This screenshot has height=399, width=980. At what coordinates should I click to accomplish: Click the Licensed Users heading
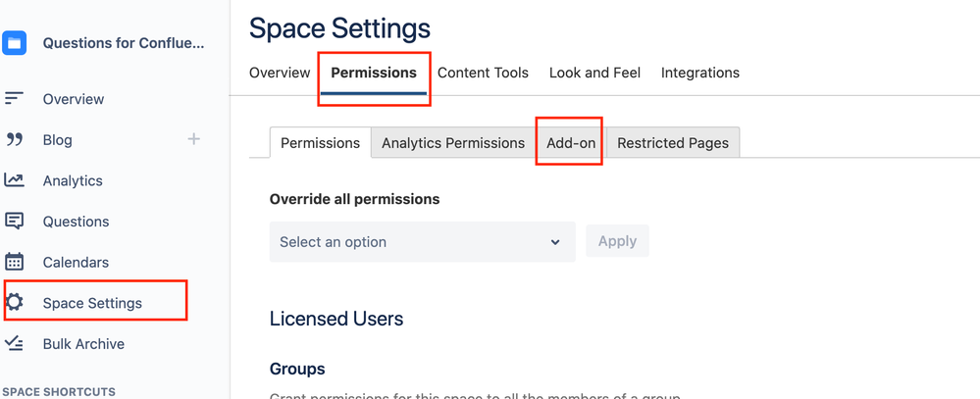pos(336,319)
